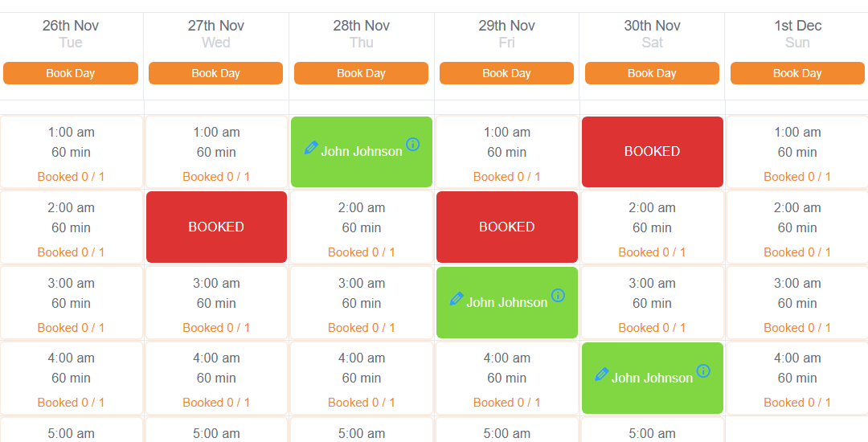
Task: Click red BOOKED slot on 30th Nov
Action: pyautogui.click(x=652, y=152)
